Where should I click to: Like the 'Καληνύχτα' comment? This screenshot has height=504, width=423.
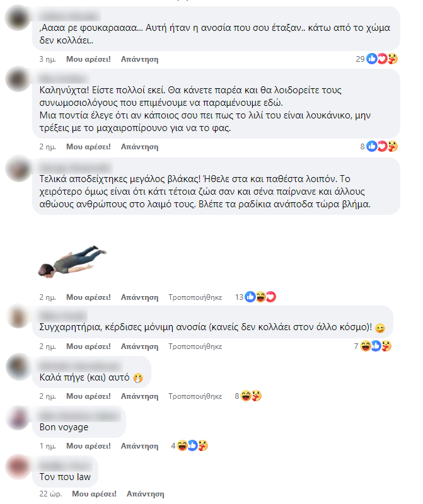[x=88, y=147]
